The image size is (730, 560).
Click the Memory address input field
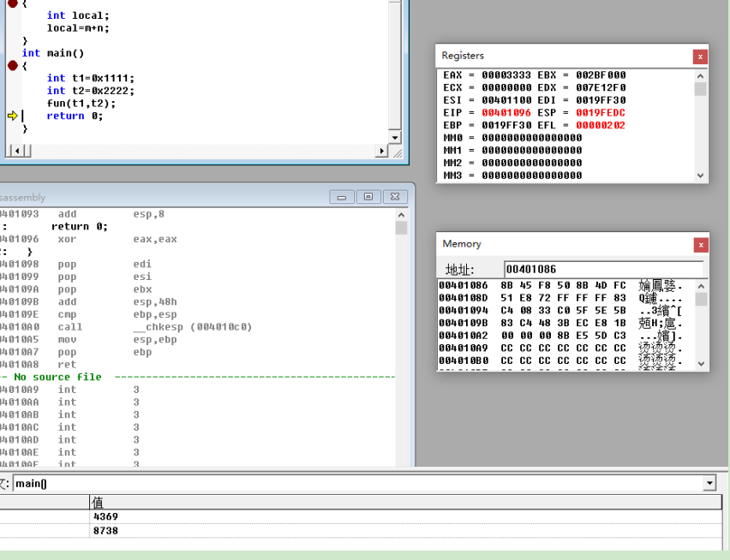(604, 270)
